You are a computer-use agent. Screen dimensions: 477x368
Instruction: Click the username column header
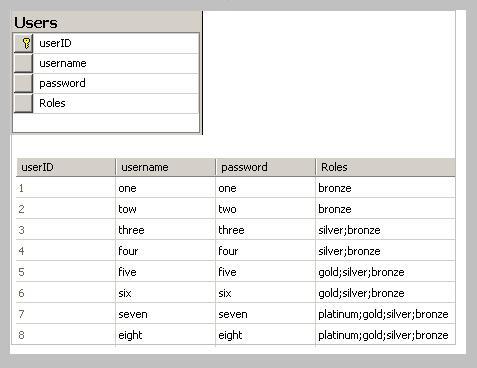pos(166,167)
